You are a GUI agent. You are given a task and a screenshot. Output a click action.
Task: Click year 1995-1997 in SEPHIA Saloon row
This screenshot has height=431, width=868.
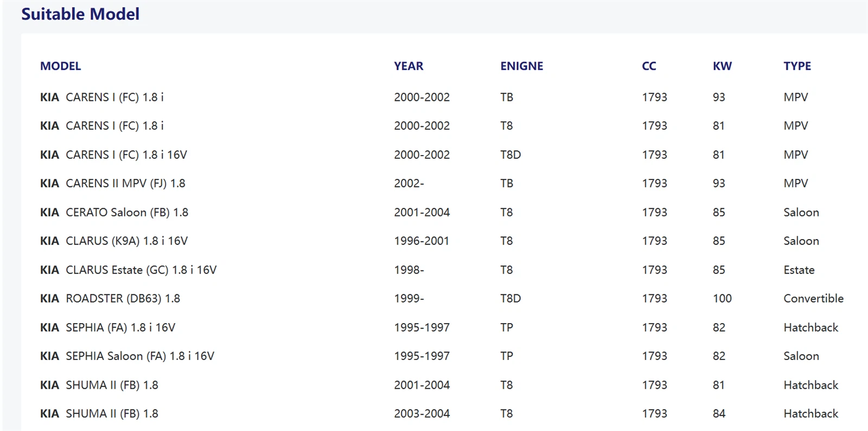coord(422,356)
